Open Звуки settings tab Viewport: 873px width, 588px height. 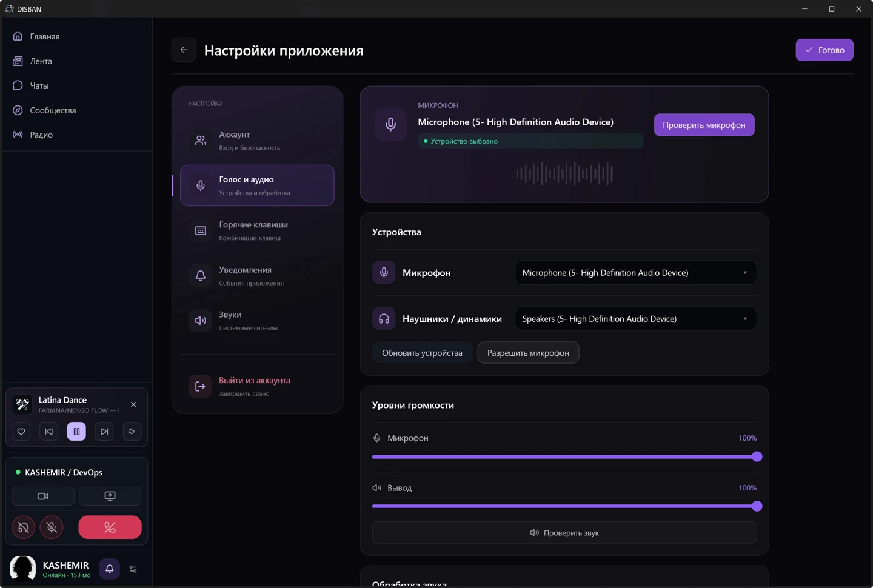(257, 321)
